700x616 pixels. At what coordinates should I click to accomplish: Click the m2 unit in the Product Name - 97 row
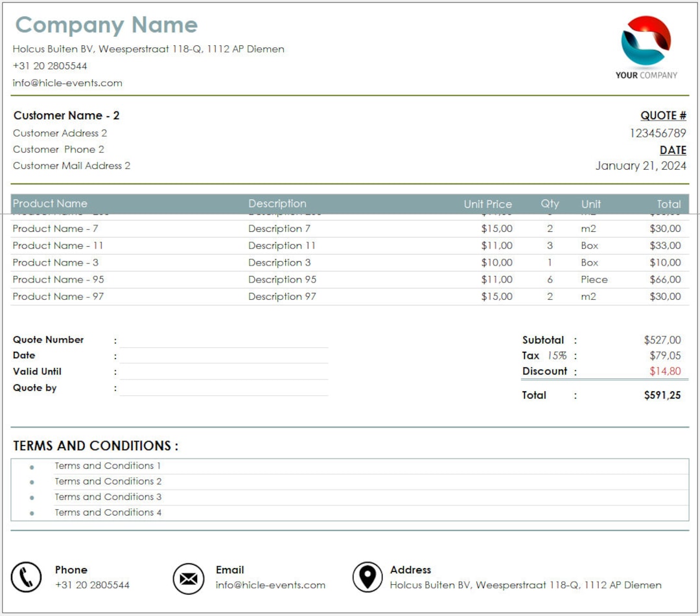589,297
